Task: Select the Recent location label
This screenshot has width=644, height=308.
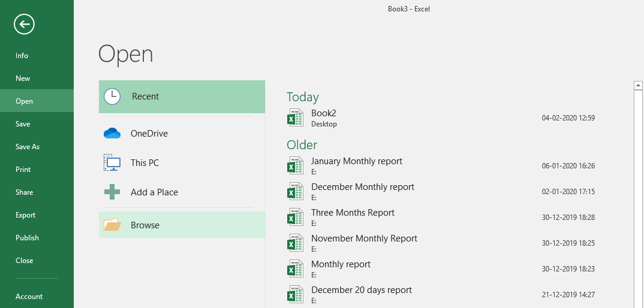Action: pyautogui.click(x=145, y=96)
